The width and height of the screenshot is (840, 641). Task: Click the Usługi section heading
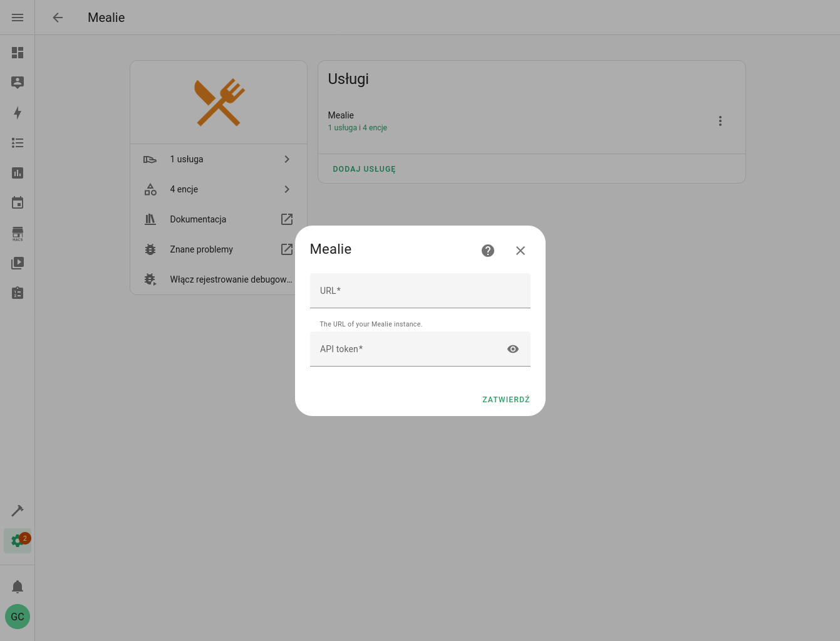pos(348,79)
